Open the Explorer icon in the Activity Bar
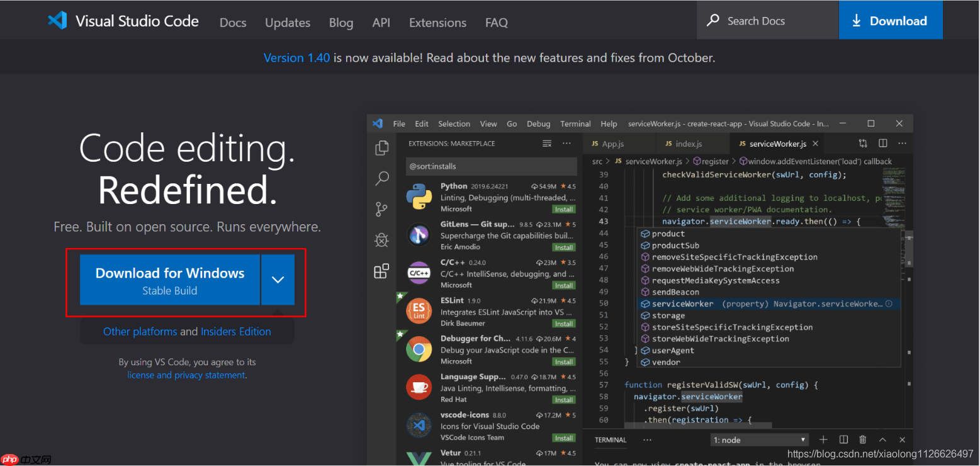 [x=381, y=147]
